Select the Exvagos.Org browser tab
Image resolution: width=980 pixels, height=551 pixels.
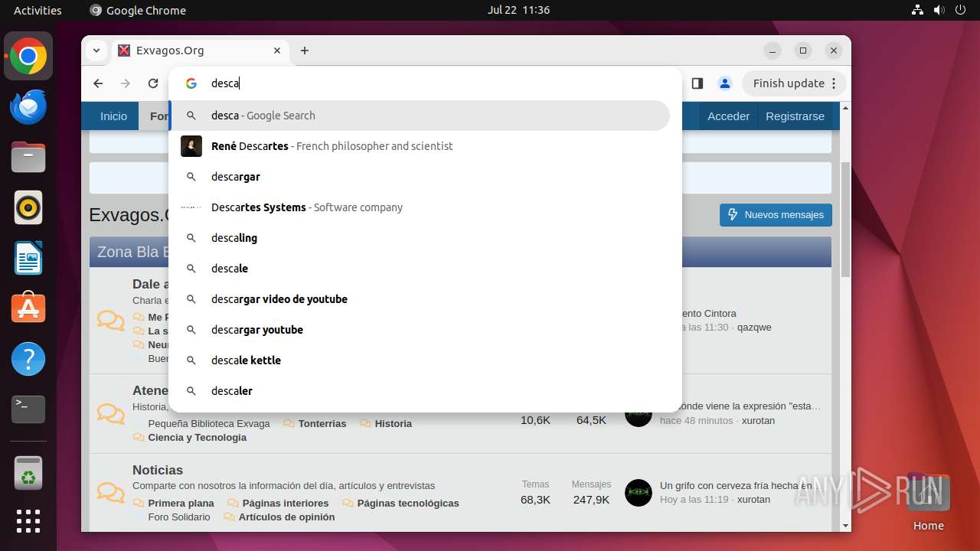coord(201,51)
